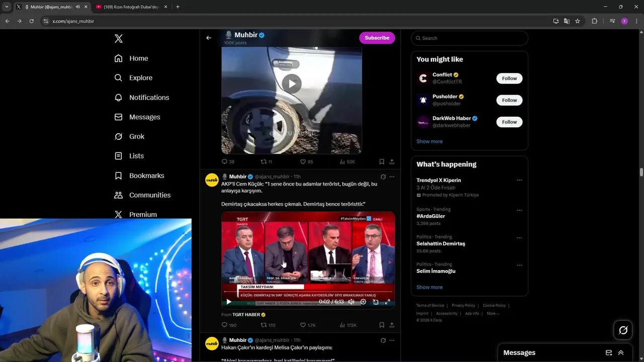
Task: Expand the Messages drawer
Action: [x=621, y=353]
